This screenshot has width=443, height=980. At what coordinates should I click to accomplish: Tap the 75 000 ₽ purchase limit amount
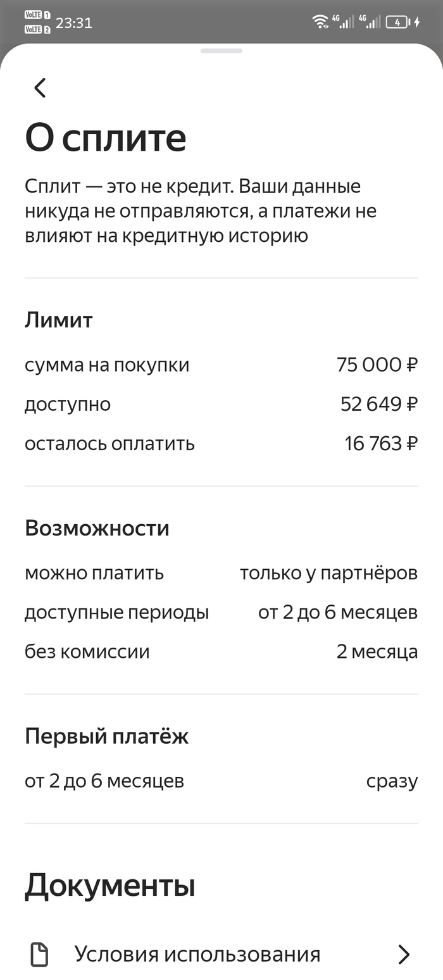(x=377, y=365)
